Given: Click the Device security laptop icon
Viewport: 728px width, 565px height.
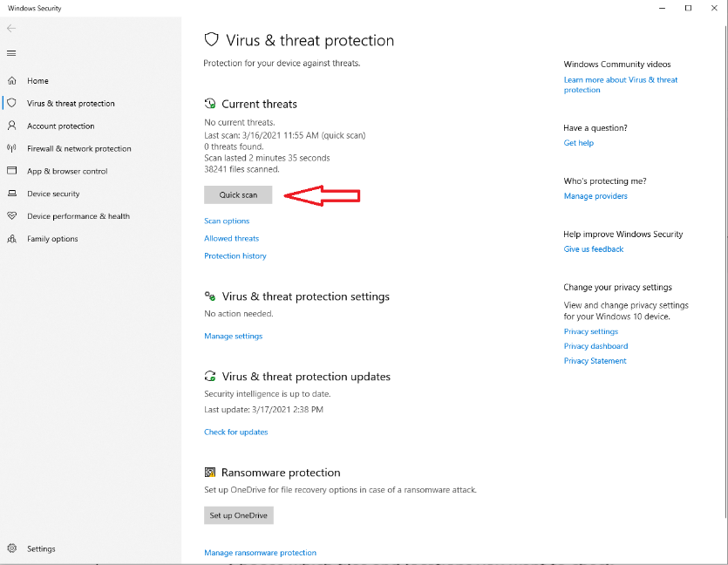Looking at the screenshot, I should point(12,194).
